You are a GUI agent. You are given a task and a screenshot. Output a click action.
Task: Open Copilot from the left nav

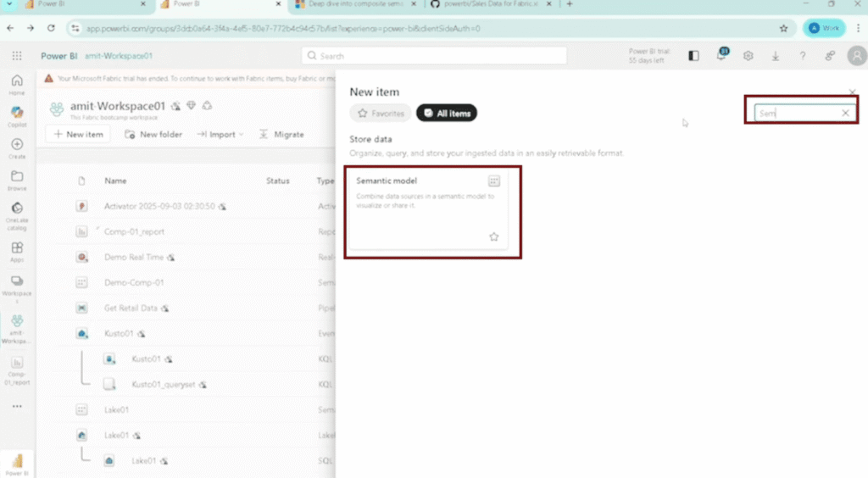(17, 116)
